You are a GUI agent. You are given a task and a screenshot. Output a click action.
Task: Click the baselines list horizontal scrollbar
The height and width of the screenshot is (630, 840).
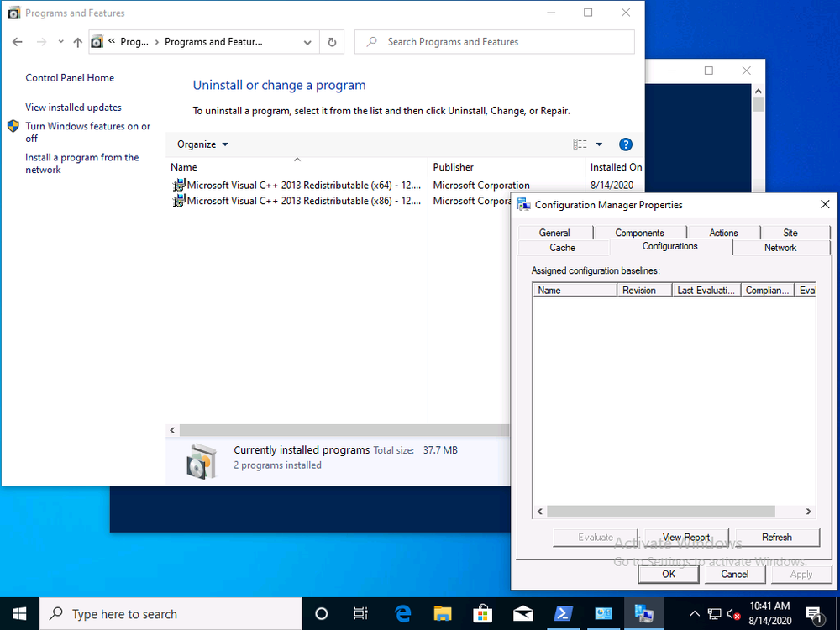[x=660, y=511]
